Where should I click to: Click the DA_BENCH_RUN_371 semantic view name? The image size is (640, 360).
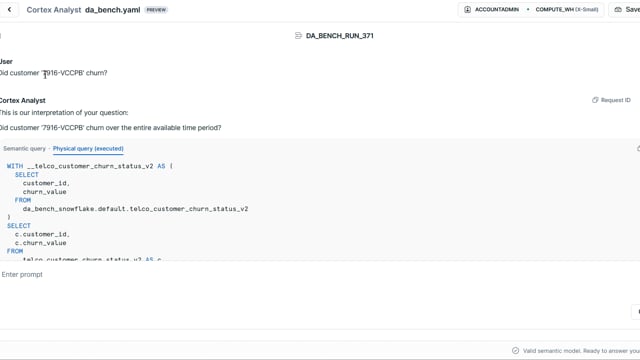[340, 36]
